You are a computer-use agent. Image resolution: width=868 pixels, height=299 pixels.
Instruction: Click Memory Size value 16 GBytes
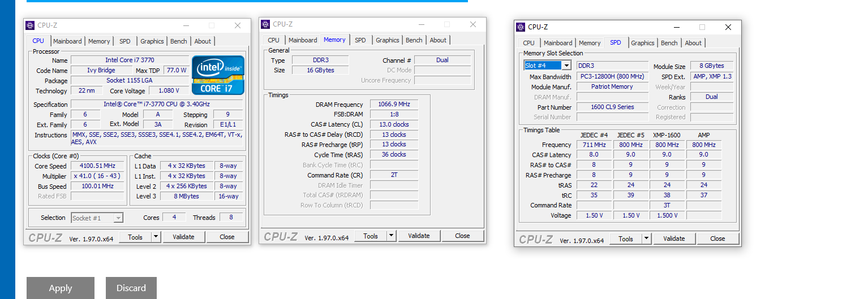[320, 70]
